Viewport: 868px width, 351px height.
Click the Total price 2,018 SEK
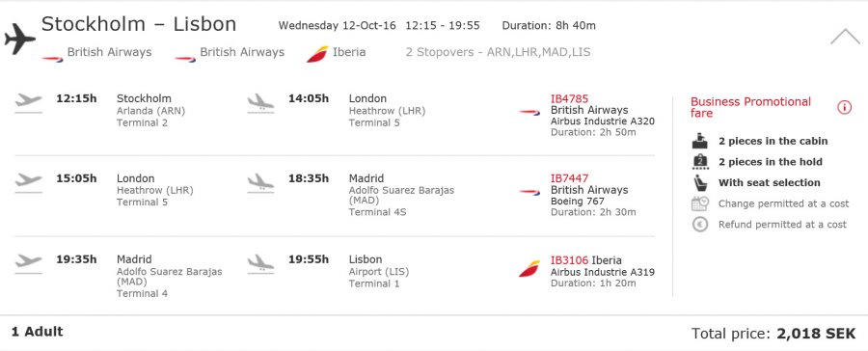click(773, 334)
